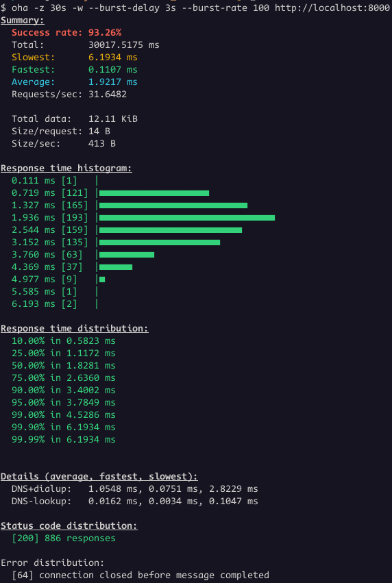Screen dimensions: 392x583
Task: Click the green bar for 1.936 ms bucket
Action: pyautogui.click(x=187, y=218)
